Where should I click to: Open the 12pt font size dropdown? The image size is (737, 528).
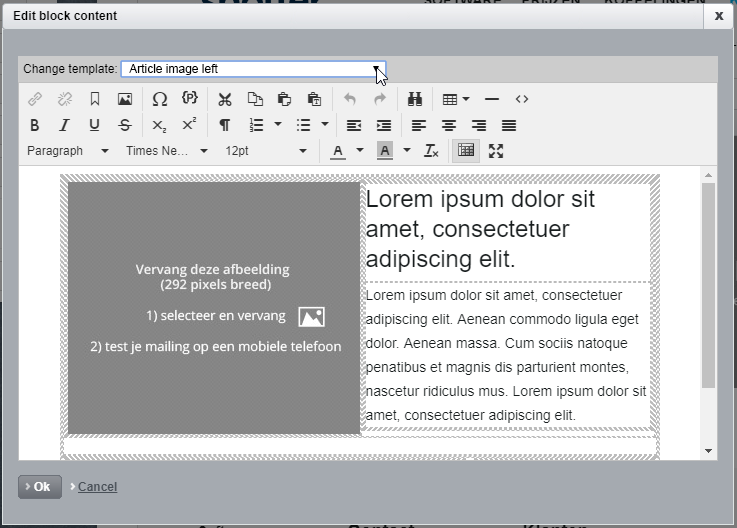point(266,151)
